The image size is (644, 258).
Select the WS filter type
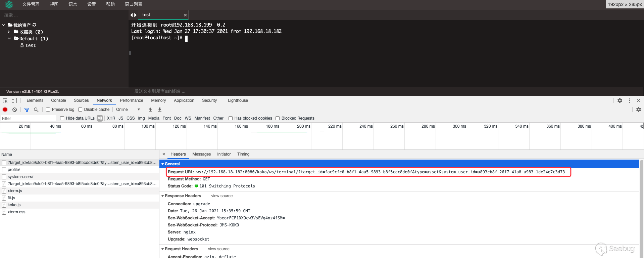click(188, 118)
